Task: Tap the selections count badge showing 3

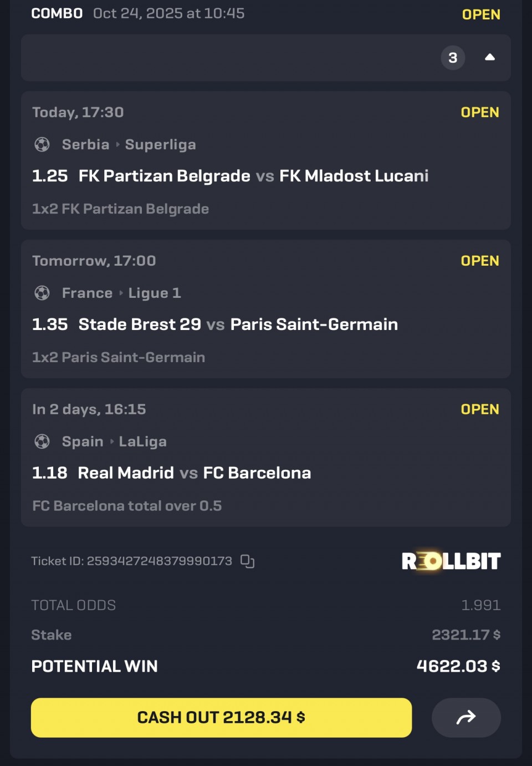Action: click(453, 58)
